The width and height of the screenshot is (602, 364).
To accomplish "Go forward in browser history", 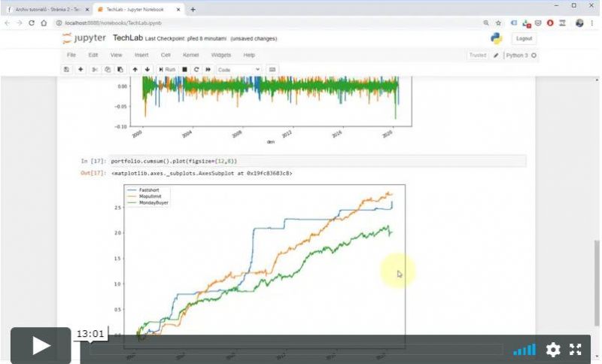I will pyautogui.click(x=20, y=23).
